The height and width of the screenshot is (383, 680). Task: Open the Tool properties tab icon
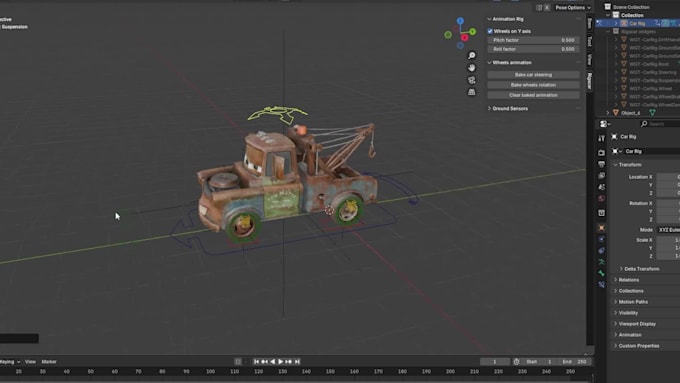[602, 138]
